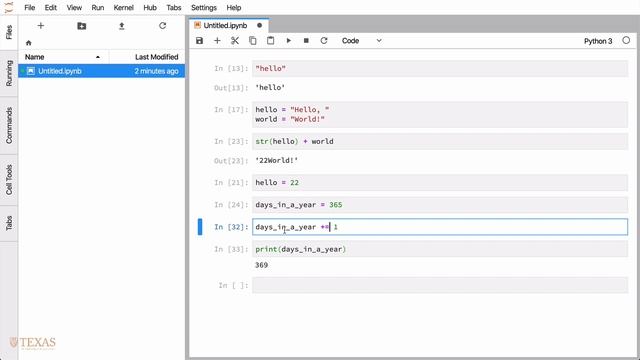Click the Out[13] 'hello' output
Viewport: 640px width, 360px height.
[x=270, y=87]
